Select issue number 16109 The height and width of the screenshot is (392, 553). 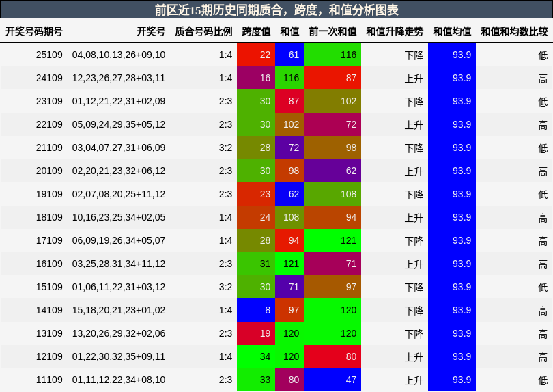(x=49, y=264)
